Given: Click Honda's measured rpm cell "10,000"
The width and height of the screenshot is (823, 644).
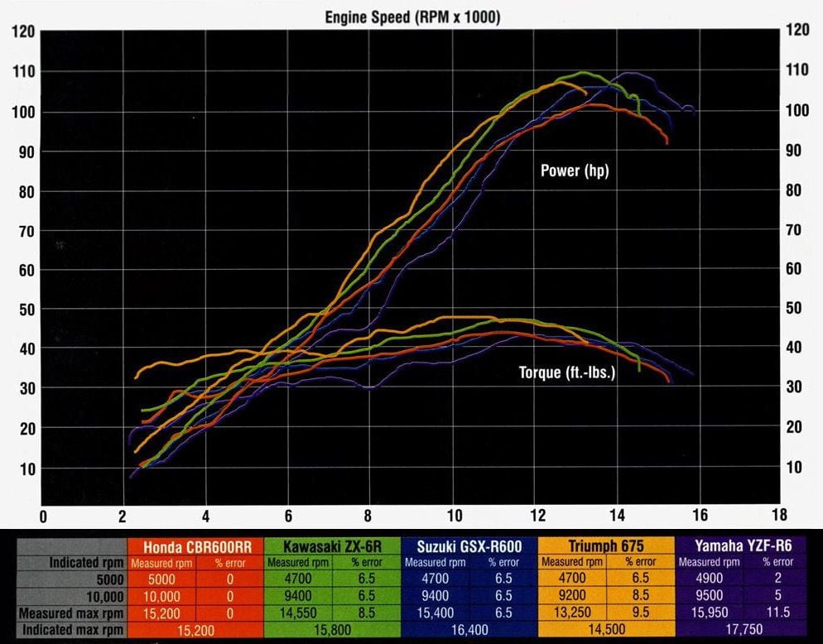Looking at the screenshot, I should pyautogui.click(x=161, y=597).
